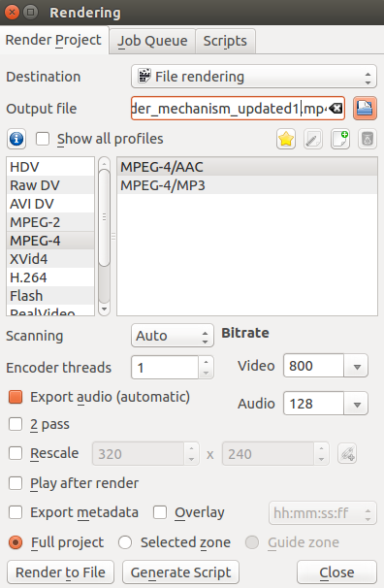Click the Encoder threads value field
This screenshot has width=384, height=588.
[165, 368]
